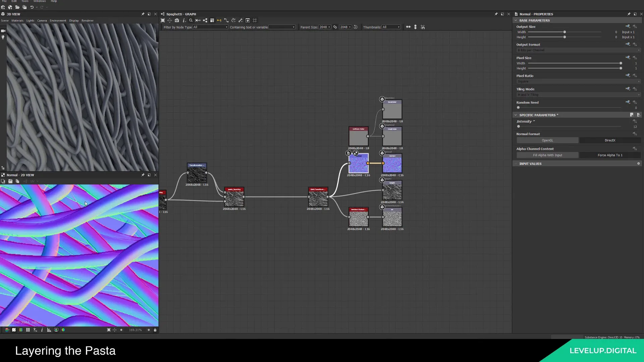Fit graph content using the first toolbar icon

163,20
